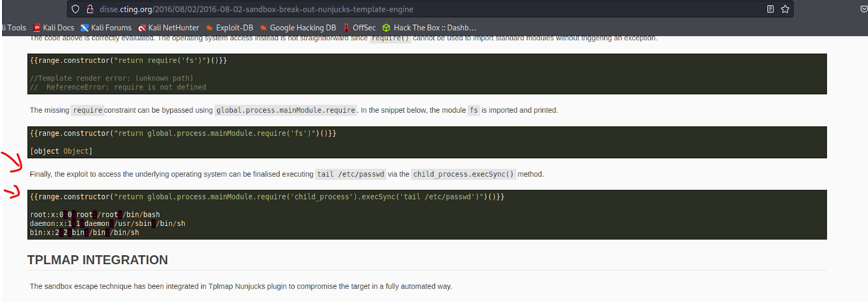Click the require('fs') payload code block
This screenshot has height=302, width=868.
tap(427, 74)
